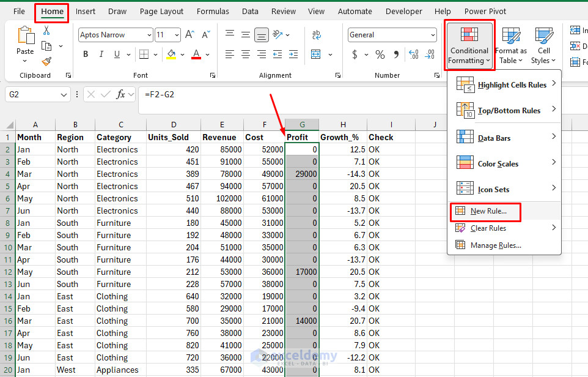Click the Cut scissors icon
This screenshot has height=377, width=588.
click(x=46, y=31)
